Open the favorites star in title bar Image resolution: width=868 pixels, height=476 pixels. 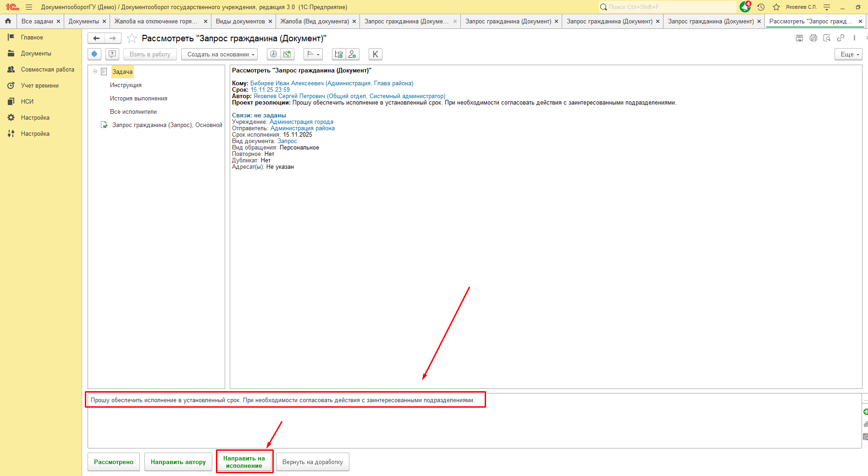[x=776, y=7]
